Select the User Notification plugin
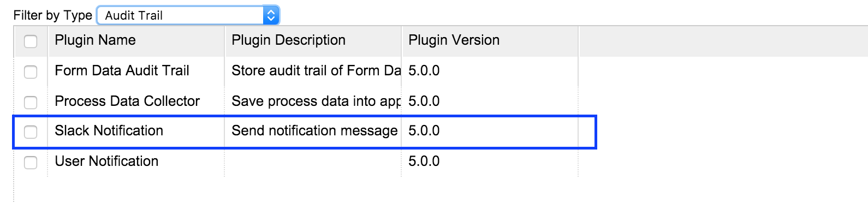The image size is (868, 203). click(x=106, y=161)
